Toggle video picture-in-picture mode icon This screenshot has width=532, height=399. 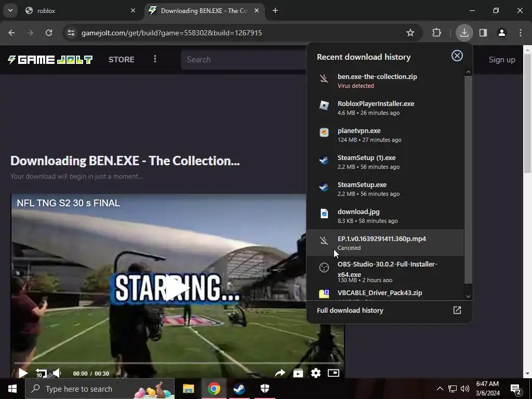click(333, 373)
